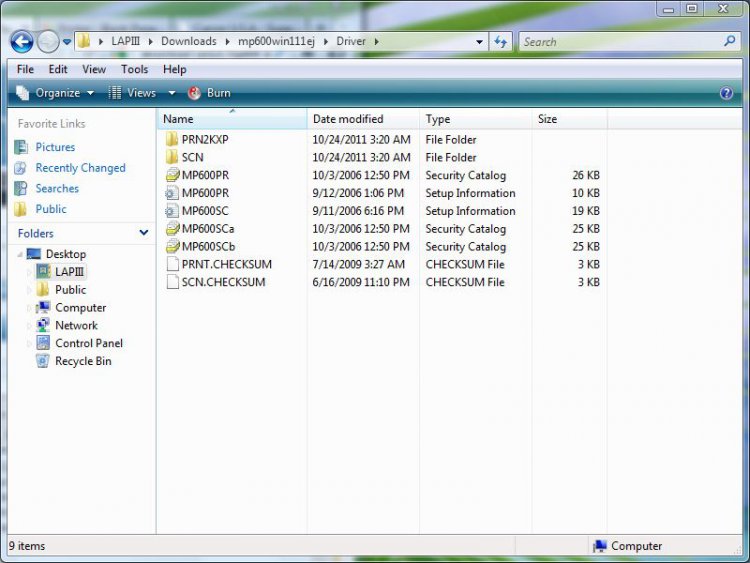The height and width of the screenshot is (563, 750).
Task: Sort by the Type column header
Action: (x=476, y=119)
